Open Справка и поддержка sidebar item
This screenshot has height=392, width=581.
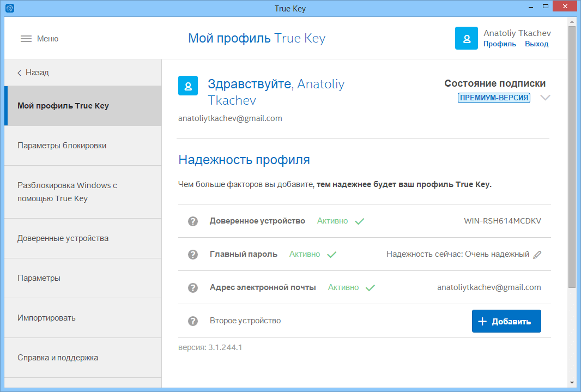58,358
